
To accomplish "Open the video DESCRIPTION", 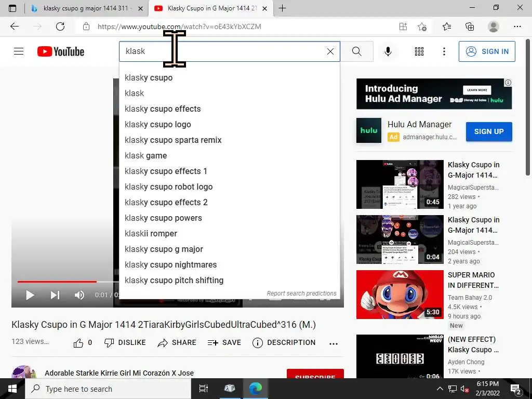I will point(284,343).
